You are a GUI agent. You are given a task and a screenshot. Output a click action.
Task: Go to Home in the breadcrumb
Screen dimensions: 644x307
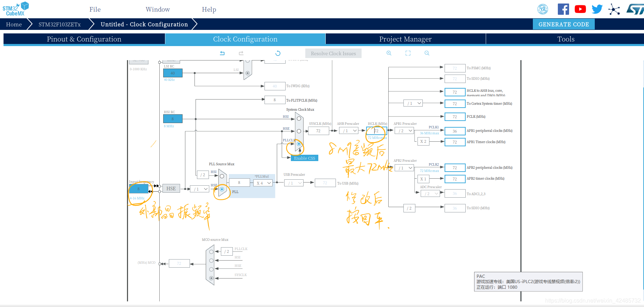14,24
